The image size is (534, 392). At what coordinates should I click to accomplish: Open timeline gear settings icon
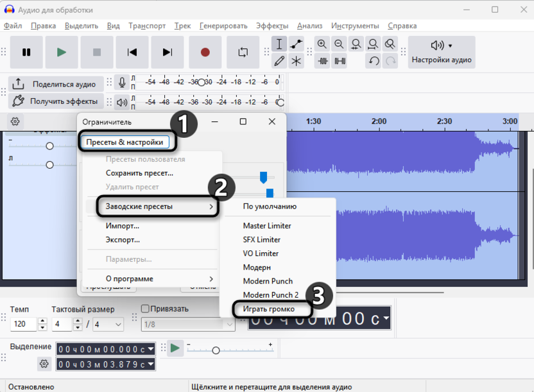15,121
